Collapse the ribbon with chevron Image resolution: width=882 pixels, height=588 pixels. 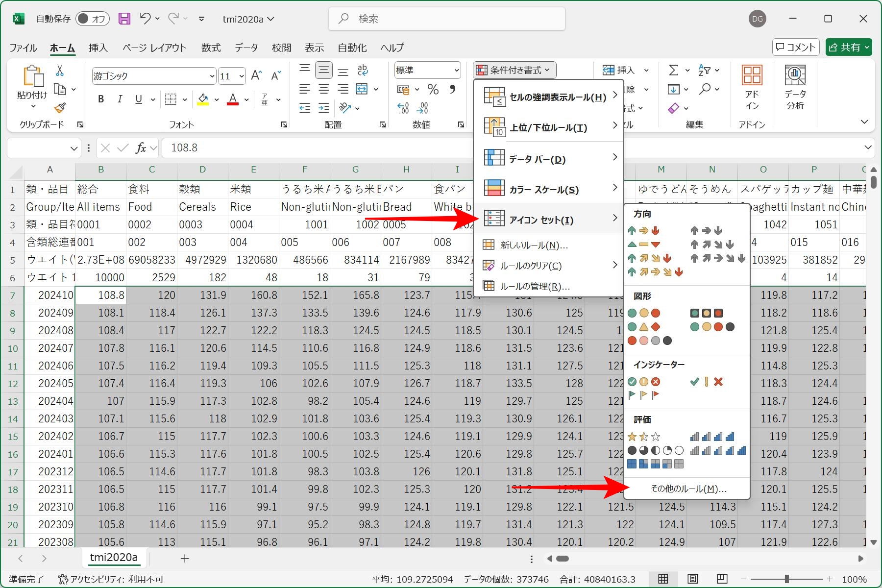pos(864,122)
